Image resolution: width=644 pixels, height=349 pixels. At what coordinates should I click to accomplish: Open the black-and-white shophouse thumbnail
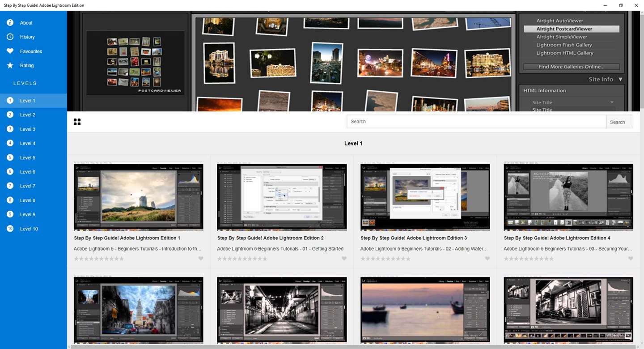tap(568, 310)
